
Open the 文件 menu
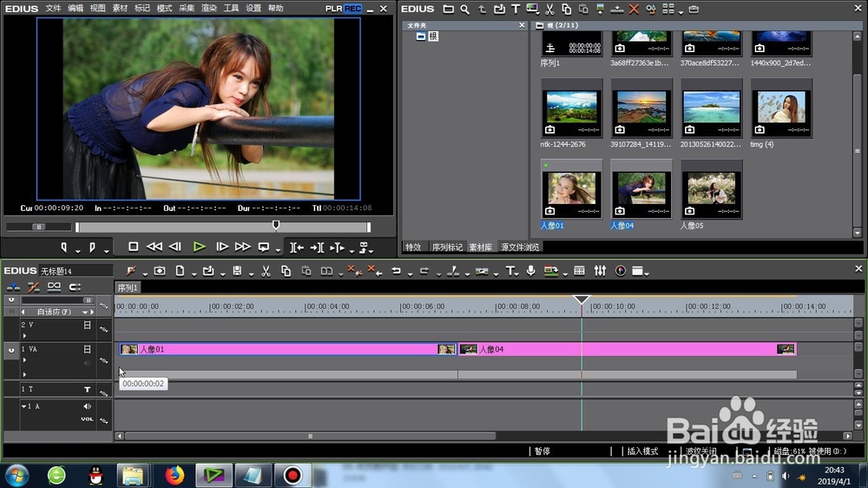[53, 9]
